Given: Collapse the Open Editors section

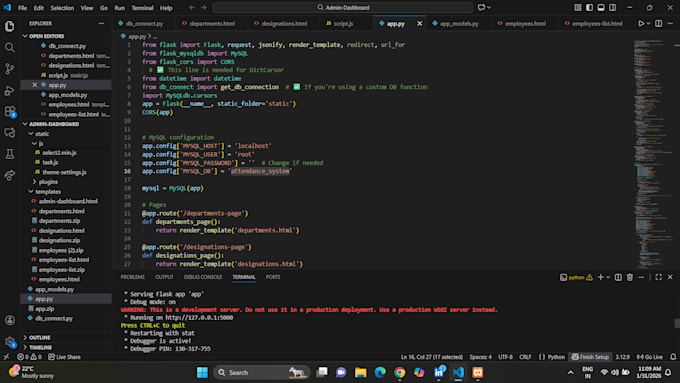Looking at the screenshot, I should click(25, 36).
